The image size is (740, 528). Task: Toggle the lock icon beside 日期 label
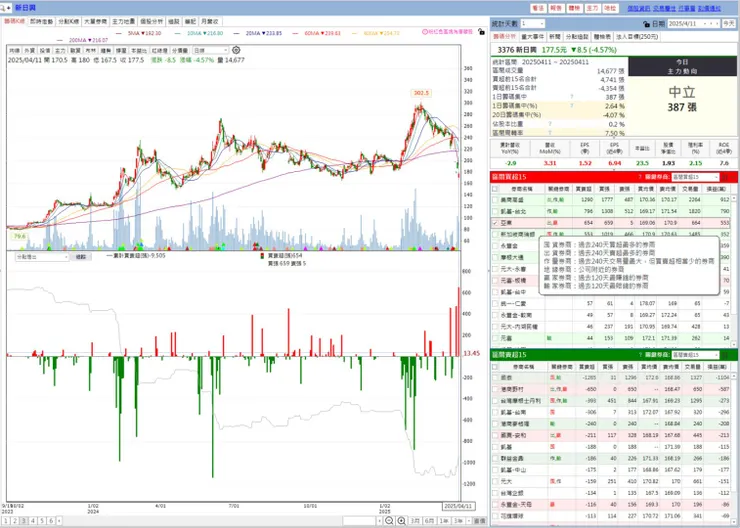(647, 24)
